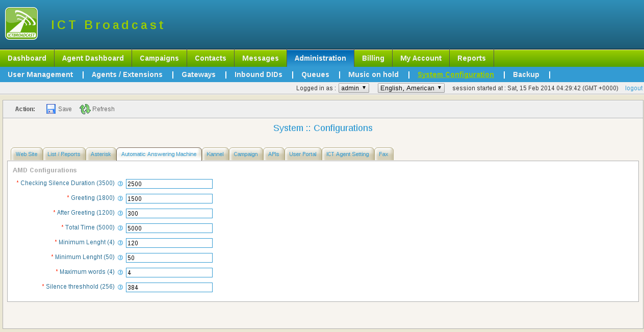Image resolution: width=644 pixels, height=332 pixels.
Task: Click the Refresh action label
Action: (104, 109)
